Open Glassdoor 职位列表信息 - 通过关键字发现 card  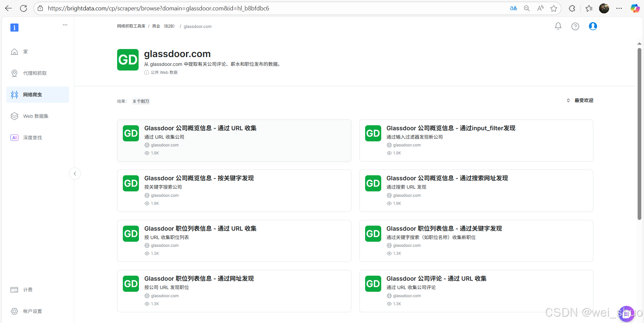pyautogui.click(x=476, y=241)
